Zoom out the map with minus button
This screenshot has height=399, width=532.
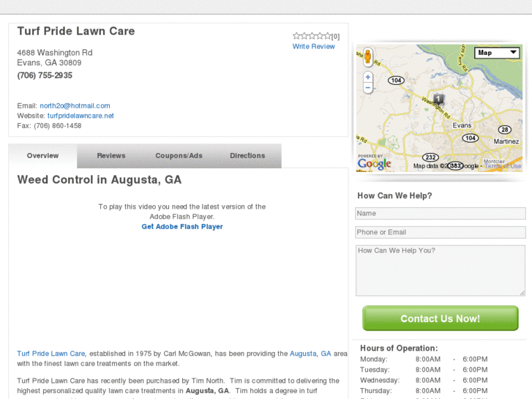pos(368,88)
